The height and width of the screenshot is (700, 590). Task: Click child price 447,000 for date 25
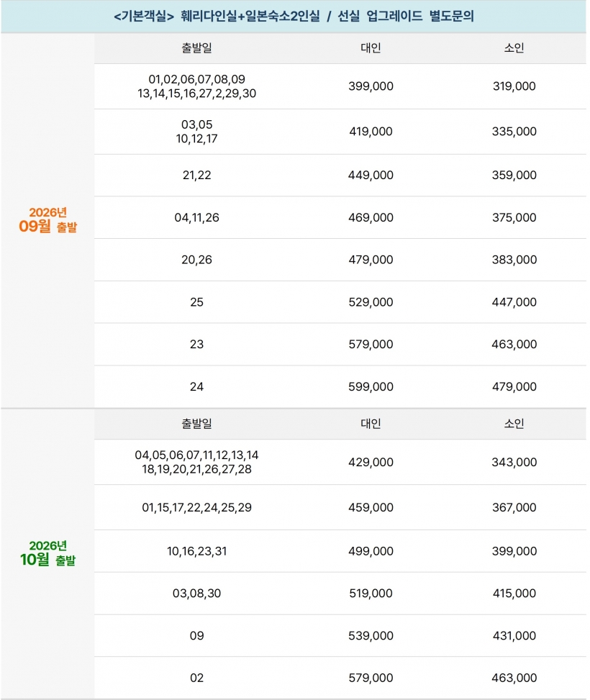coord(514,302)
